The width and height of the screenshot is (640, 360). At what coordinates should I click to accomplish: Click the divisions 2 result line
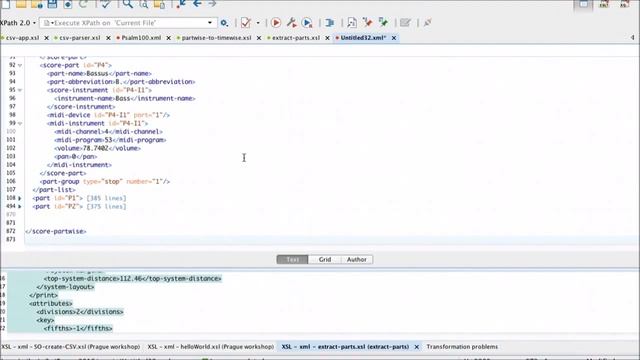tap(80, 312)
